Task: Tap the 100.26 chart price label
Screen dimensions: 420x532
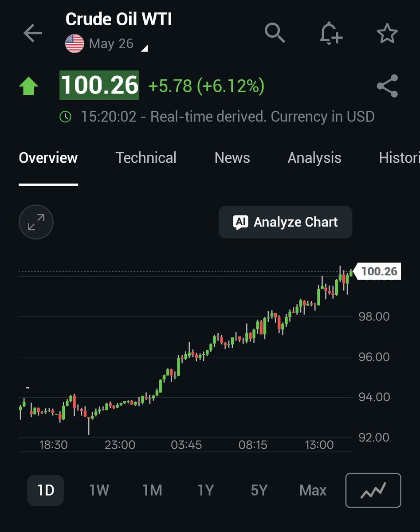Action: tap(378, 271)
